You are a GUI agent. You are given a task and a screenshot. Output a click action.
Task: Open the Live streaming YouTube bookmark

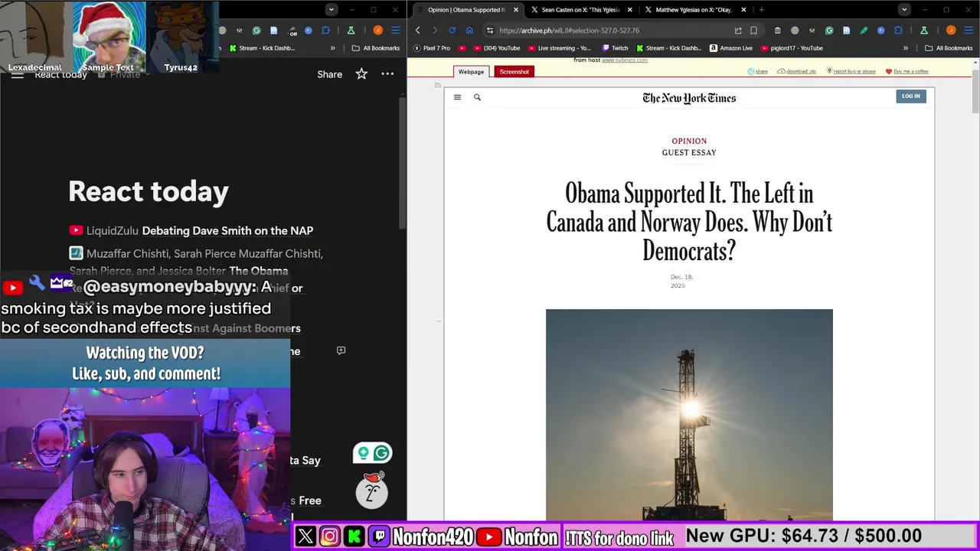pyautogui.click(x=560, y=48)
